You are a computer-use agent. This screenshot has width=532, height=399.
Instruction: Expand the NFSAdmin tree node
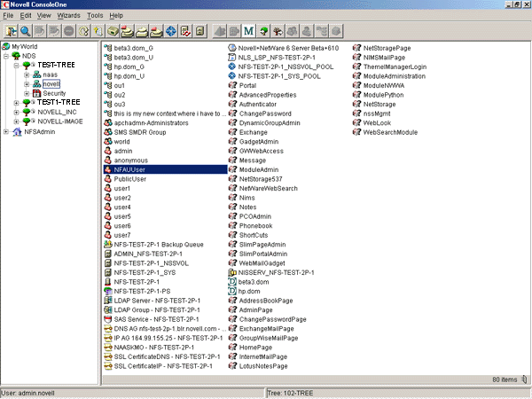click(x=7, y=132)
